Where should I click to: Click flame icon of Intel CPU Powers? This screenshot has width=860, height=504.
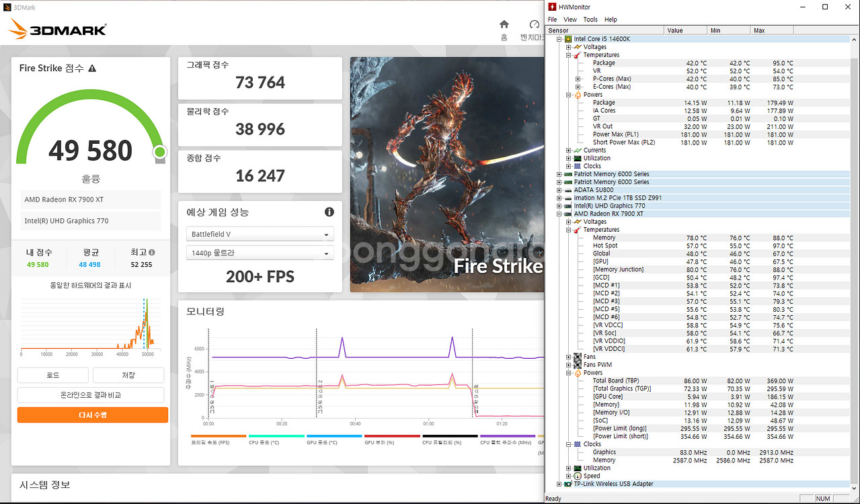[578, 95]
